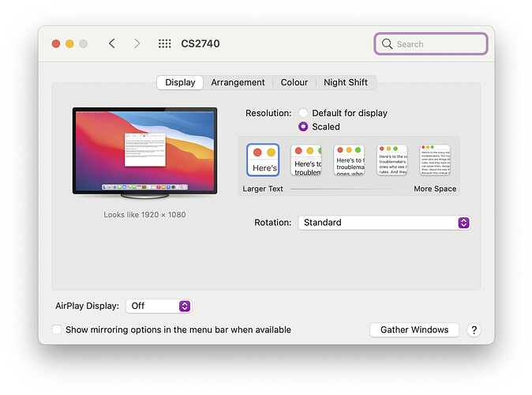Click the magnifying glass search icon
This screenshot has width=532, height=395.
[387, 44]
